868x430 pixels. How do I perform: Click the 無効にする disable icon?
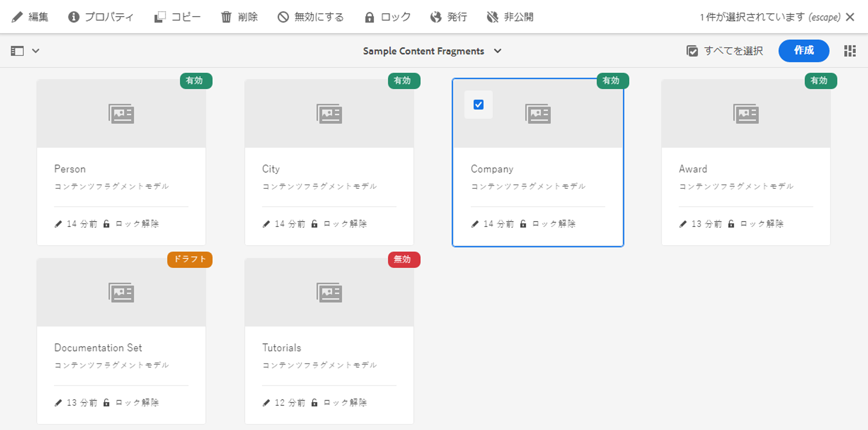(x=283, y=17)
